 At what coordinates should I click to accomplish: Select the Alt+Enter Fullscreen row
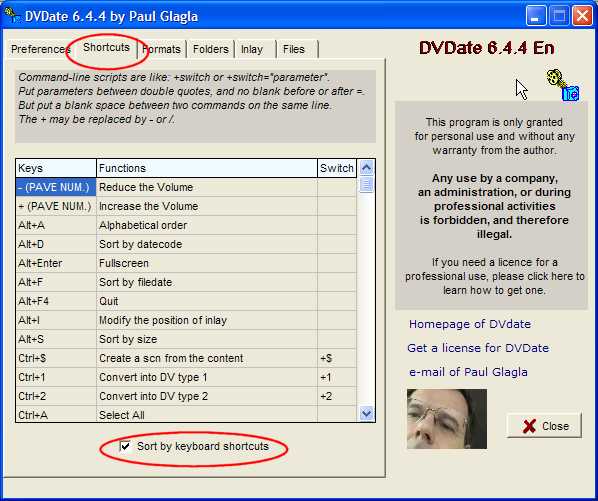pos(186,263)
